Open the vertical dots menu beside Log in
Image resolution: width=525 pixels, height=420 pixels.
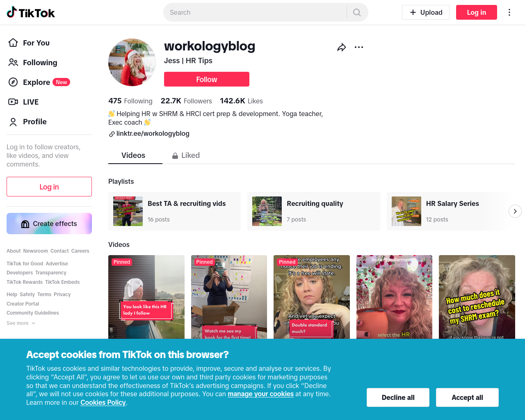[x=509, y=12]
